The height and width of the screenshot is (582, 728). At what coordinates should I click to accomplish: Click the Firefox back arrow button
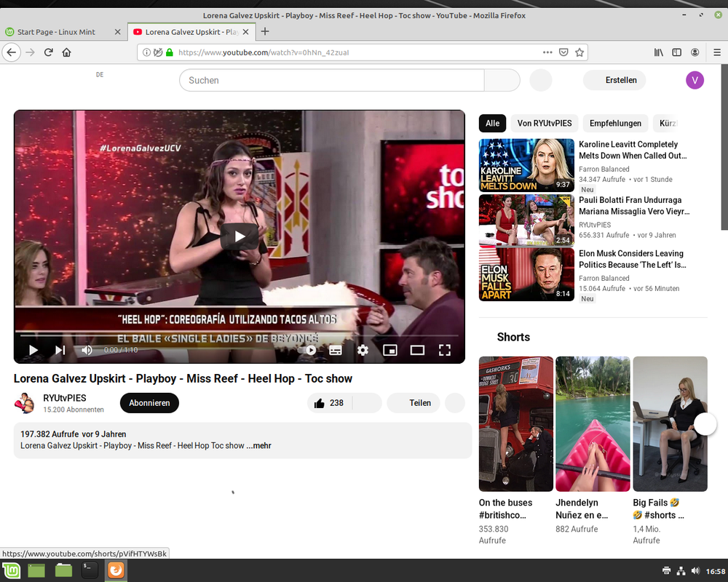pyautogui.click(x=12, y=52)
